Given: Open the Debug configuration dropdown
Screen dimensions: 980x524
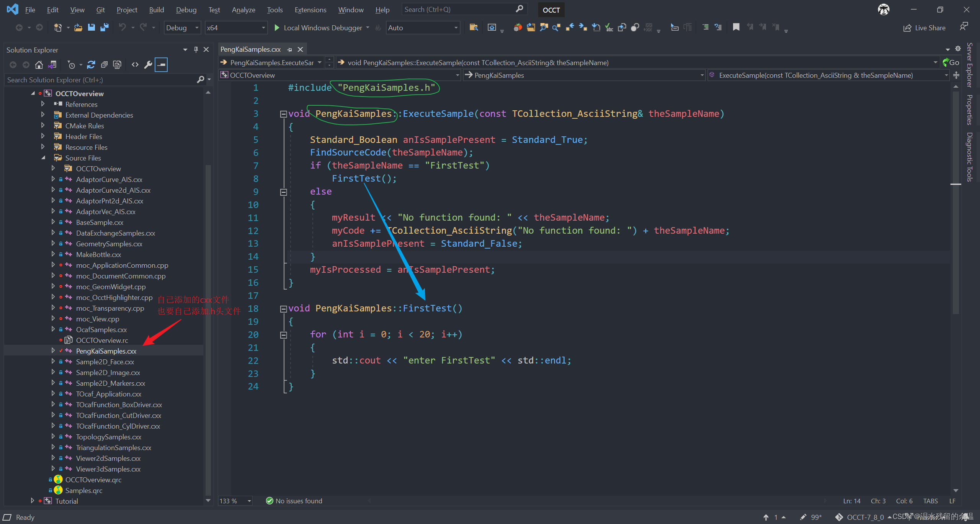Looking at the screenshot, I should tap(182, 28).
